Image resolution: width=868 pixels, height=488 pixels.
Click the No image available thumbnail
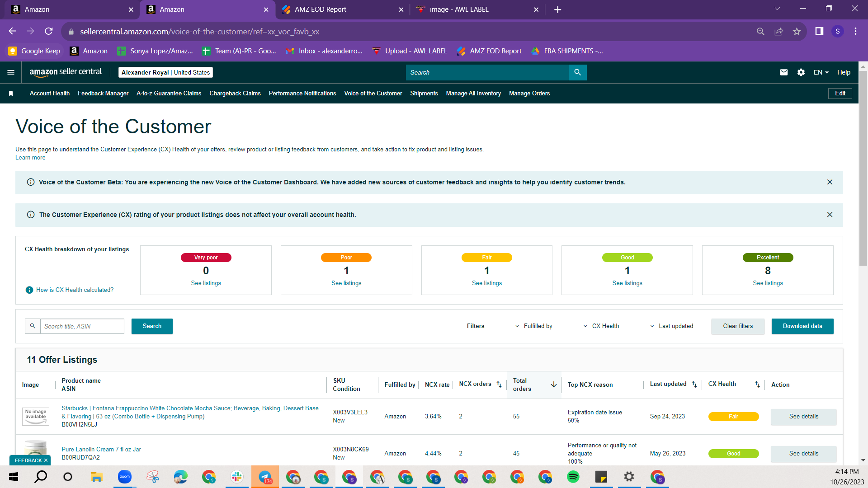pyautogui.click(x=36, y=416)
